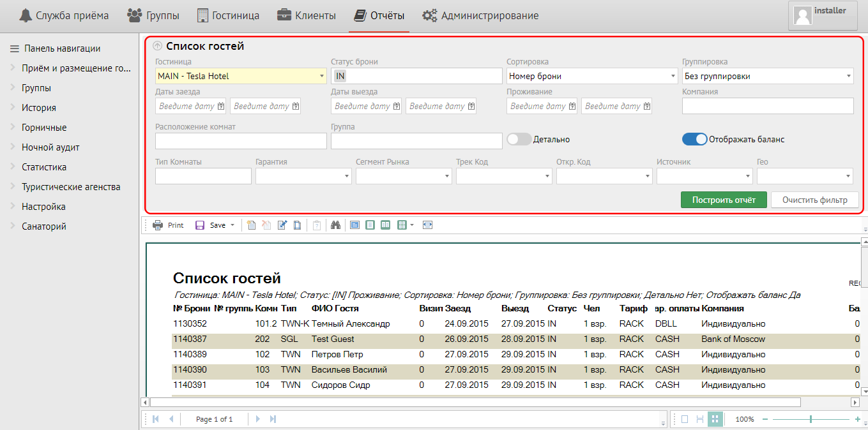
Task: Open the Клиенты menu tab
Action: tap(307, 15)
